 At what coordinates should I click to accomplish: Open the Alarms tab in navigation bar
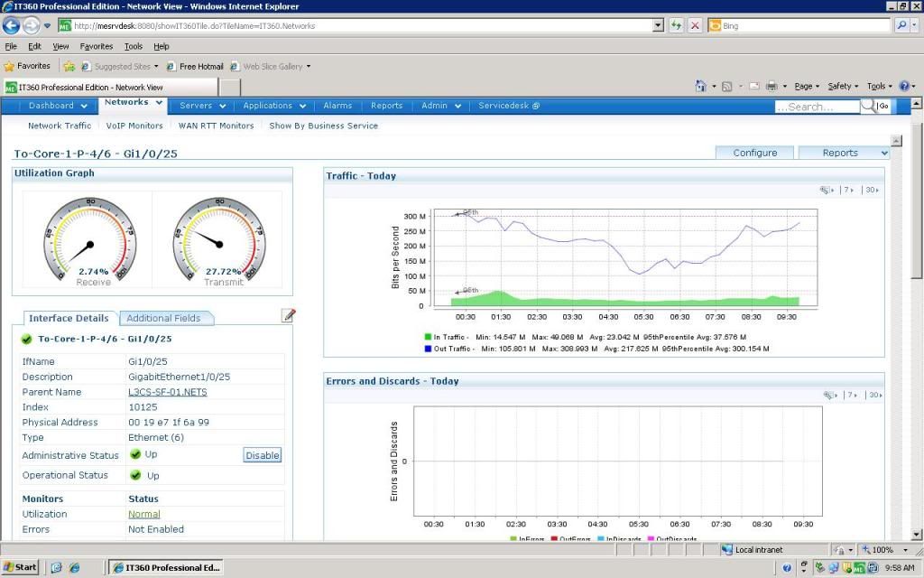click(x=337, y=106)
